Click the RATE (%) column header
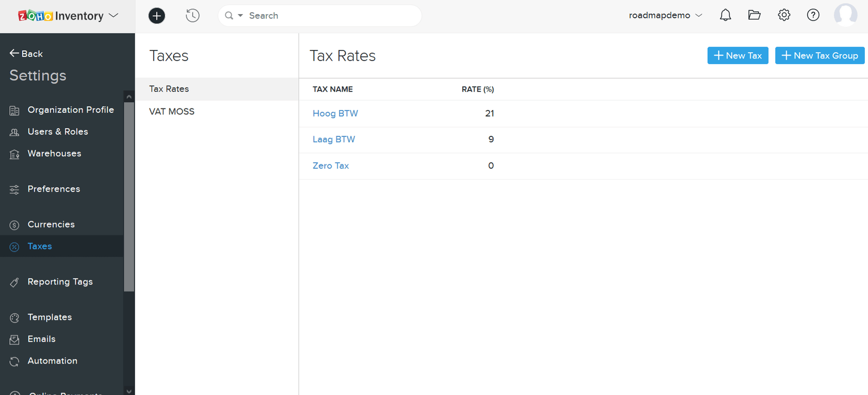868x395 pixels. pos(477,89)
